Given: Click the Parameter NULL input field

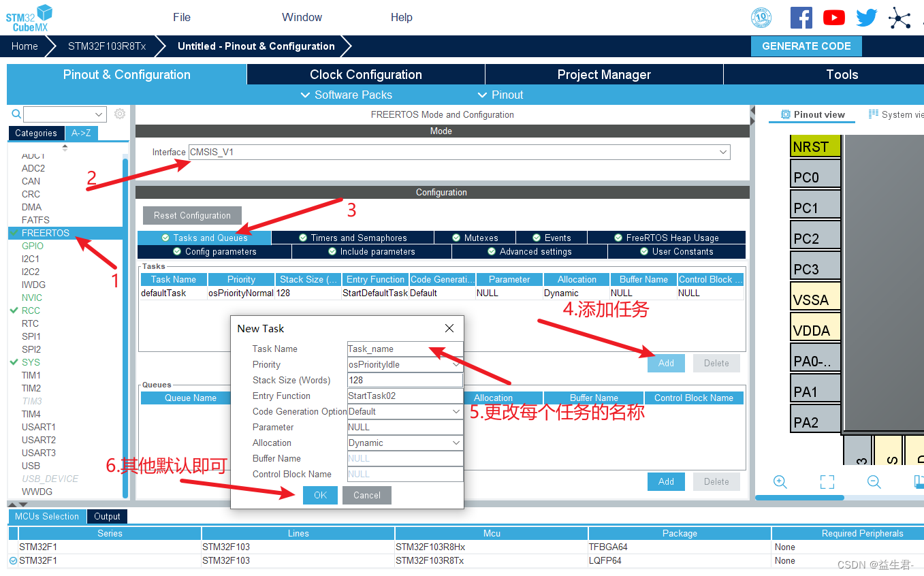Looking at the screenshot, I should [x=405, y=428].
